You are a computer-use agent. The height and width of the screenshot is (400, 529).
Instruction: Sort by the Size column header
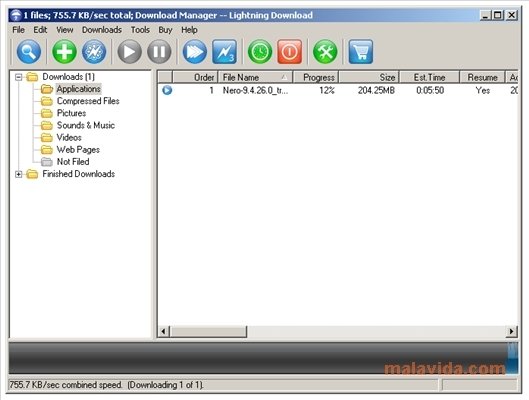point(369,77)
